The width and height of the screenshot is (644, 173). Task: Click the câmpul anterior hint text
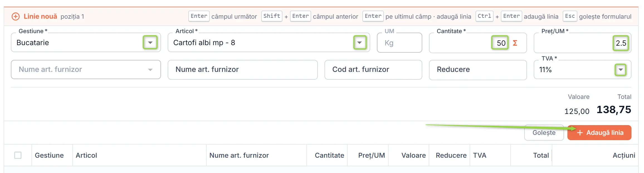[x=336, y=17]
